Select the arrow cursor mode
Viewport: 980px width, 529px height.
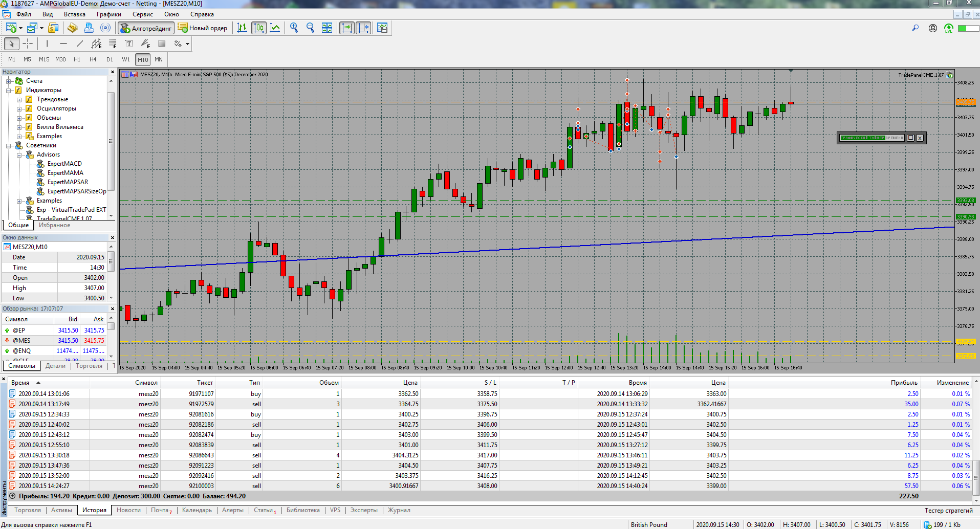(x=12, y=43)
